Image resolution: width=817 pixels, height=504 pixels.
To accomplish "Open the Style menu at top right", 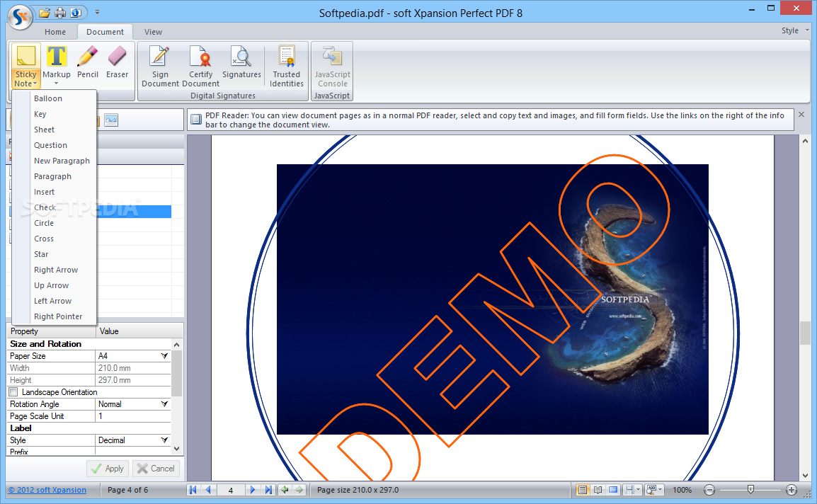I will (x=795, y=30).
